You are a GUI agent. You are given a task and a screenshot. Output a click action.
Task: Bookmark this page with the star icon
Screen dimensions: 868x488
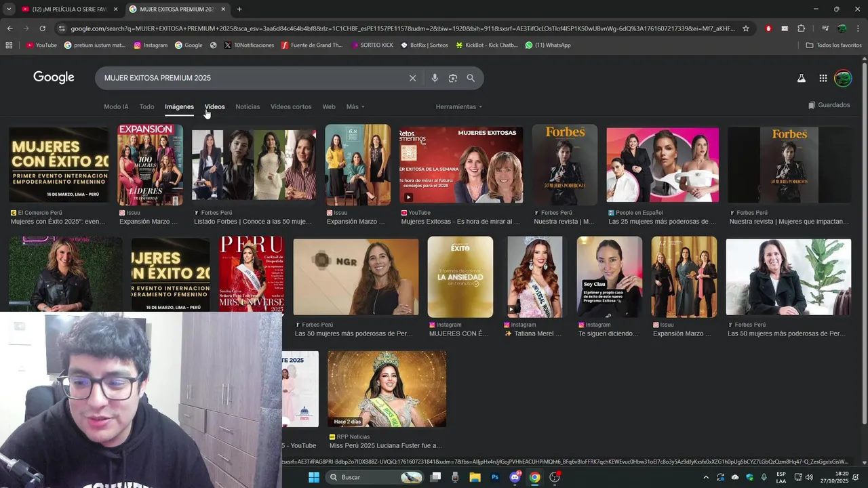[x=746, y=28]
